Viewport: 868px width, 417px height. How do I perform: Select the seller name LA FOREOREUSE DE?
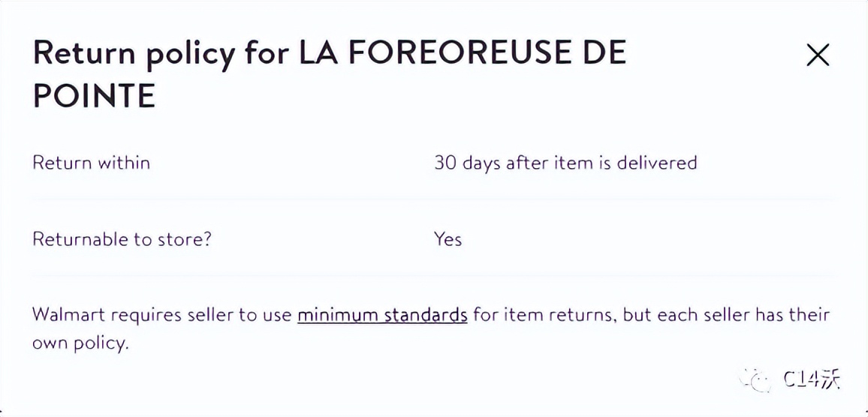click(x=463, y=54)
